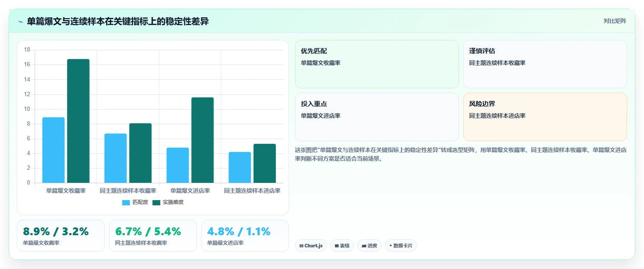Viewport: 644px width, 269px height.
Task: Select the Chart.js tag chip
Action: pyautogui.click(x=311, y=246)
